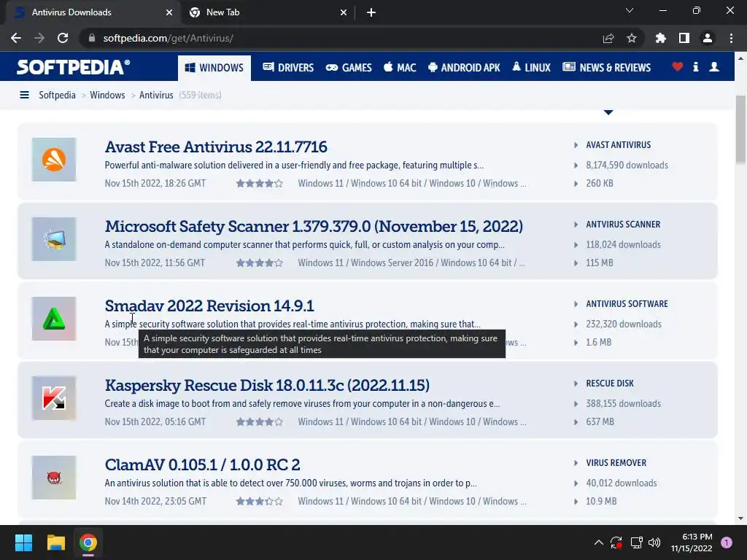This screenshot has width=747, height=560.
Task: Close the New Tab tab
Action: click(344, 12)
